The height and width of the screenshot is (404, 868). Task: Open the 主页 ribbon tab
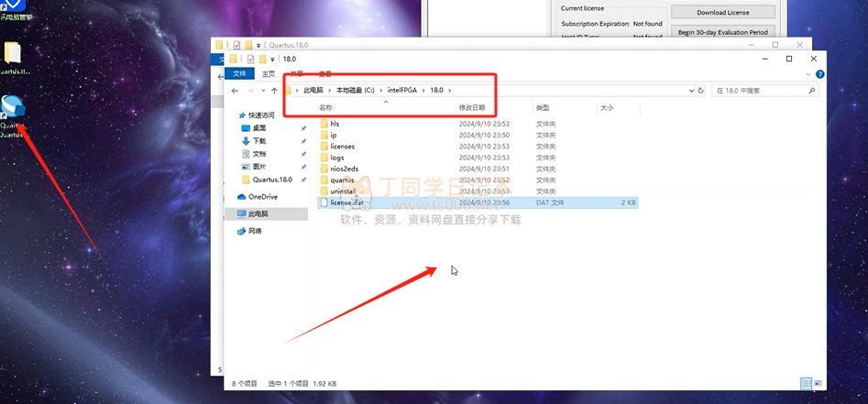click(x=269, y=74)
